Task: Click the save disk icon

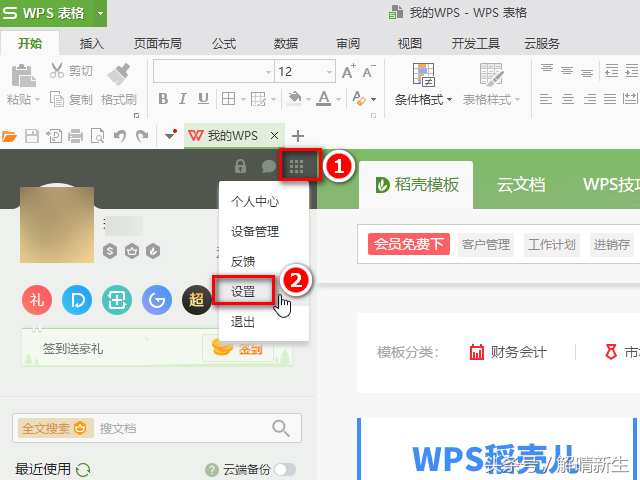Action: [x=32, y=136]
